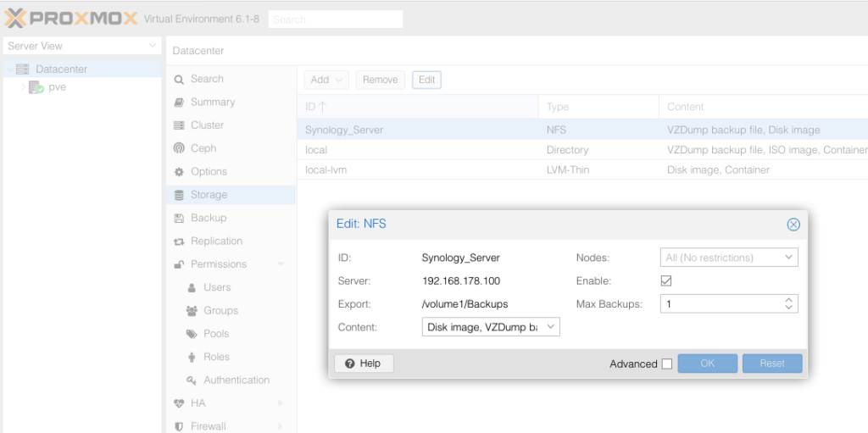Click the Reset button
Image resolution: width=868 pixels, height=433 pixels.
[x=772, y=364]
